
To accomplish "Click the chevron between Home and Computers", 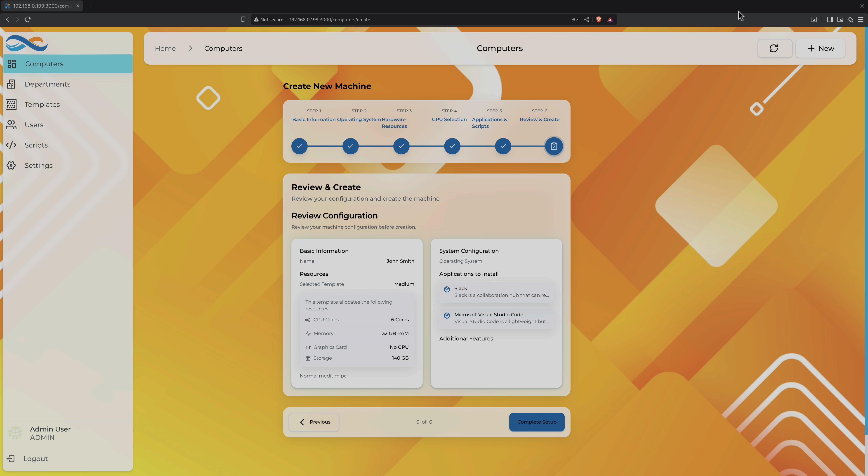I will pos(190,48).
